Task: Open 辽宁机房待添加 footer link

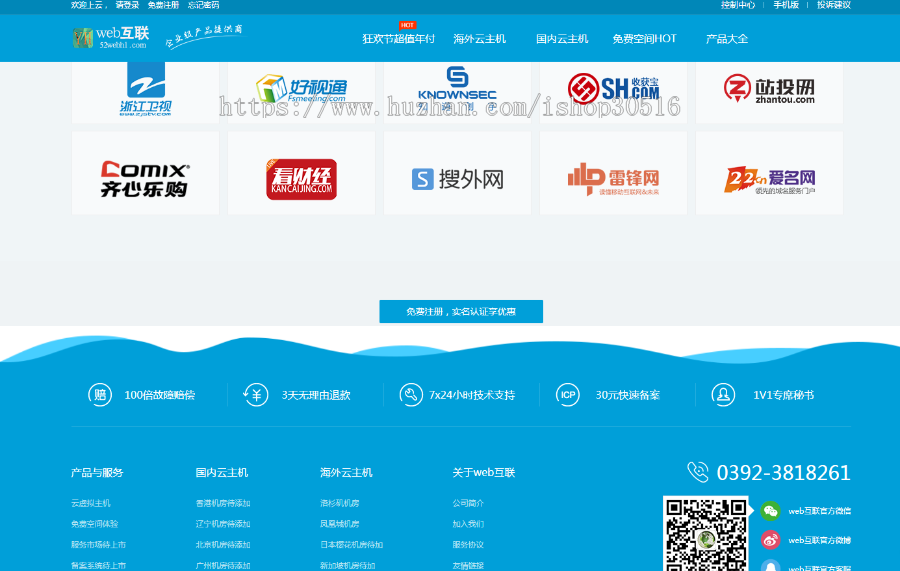Action: (x=223, y=524)
